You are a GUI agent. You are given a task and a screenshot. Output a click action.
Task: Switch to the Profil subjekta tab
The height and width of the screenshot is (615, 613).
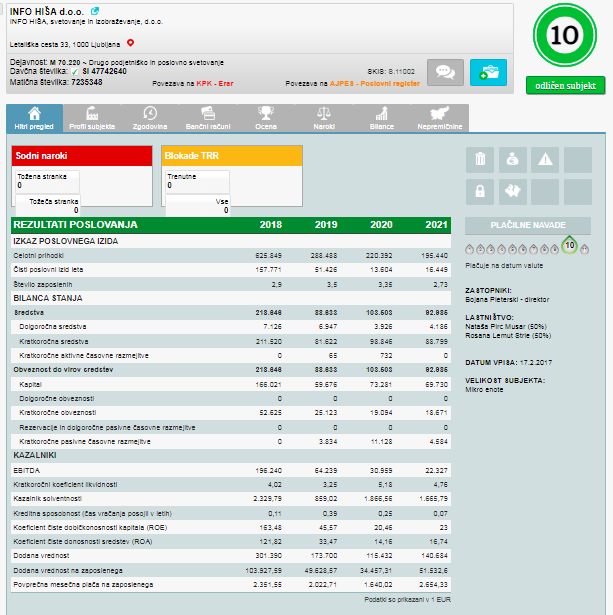(91, 118)
